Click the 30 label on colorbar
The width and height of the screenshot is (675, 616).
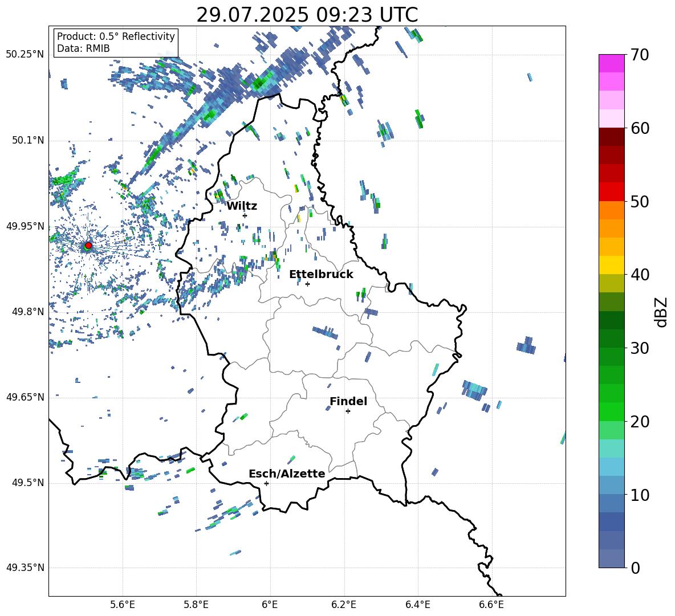(639, 348)
